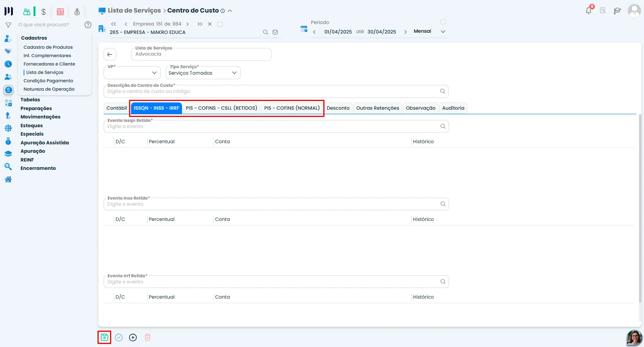This screenshot has width=644, height=347.
Task: Switch to the Contábil tab
Action: point(117,108)
